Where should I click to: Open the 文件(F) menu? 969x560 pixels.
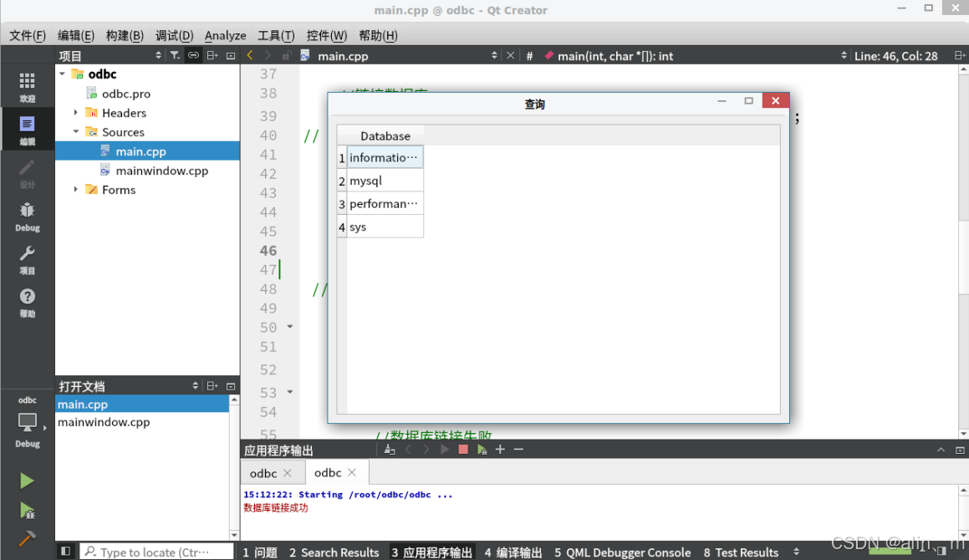[x=28, y=35]
